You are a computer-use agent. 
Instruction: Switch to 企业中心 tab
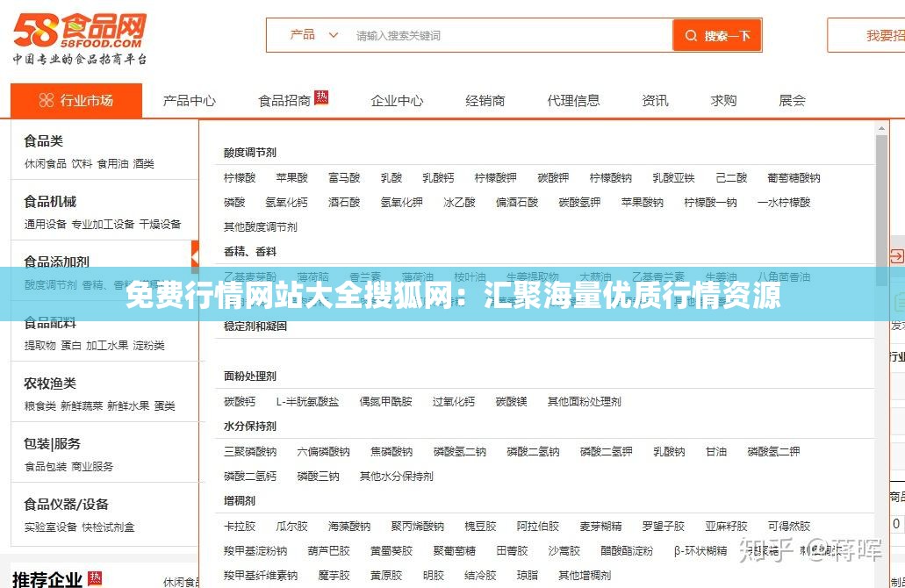[x=397, y=101]
